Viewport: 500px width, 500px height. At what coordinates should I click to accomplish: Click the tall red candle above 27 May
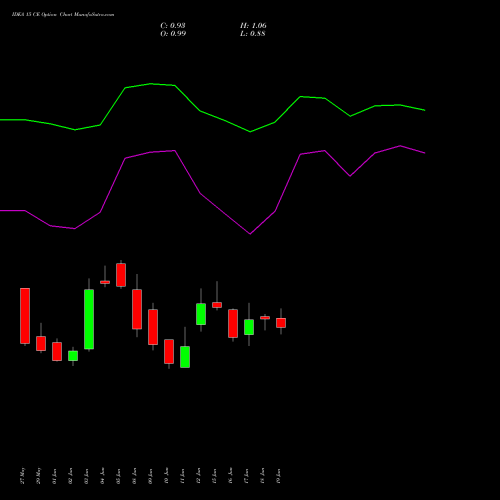(25, 316)
